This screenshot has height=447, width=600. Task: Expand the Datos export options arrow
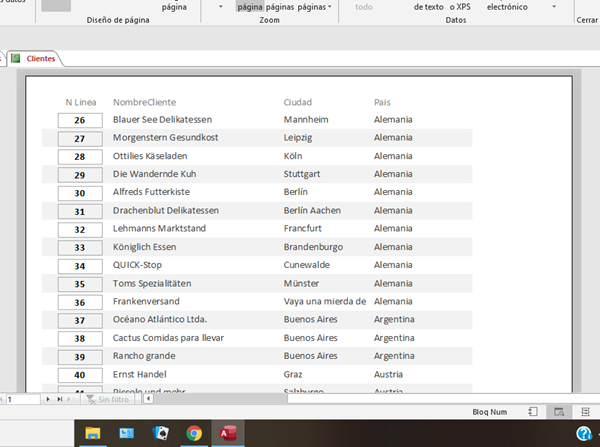pos(554,7)
